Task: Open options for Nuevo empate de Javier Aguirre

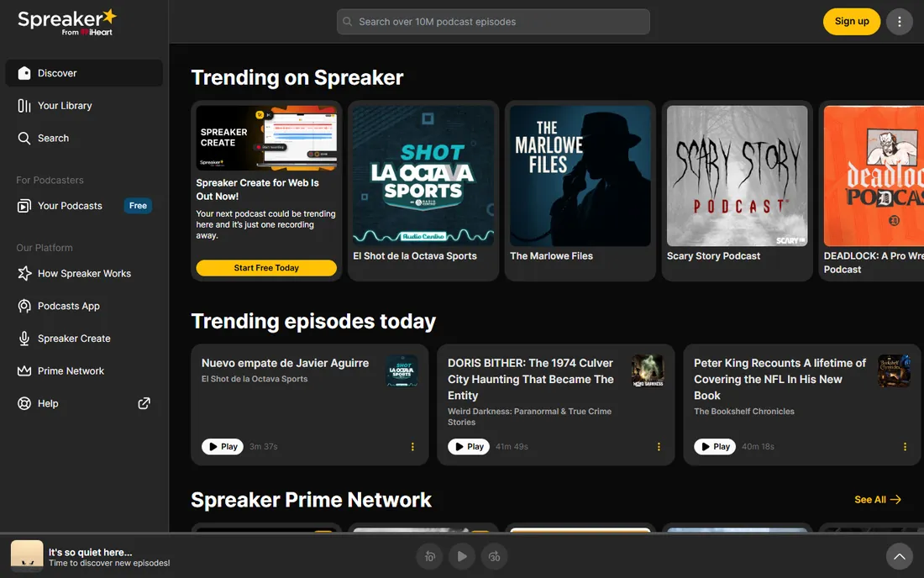Action: [412, 447]
